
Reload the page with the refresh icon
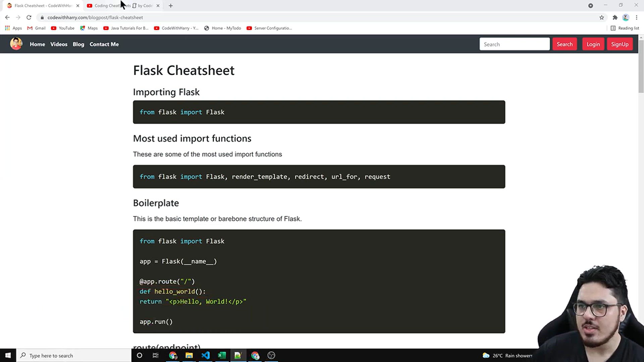point(29,17)
